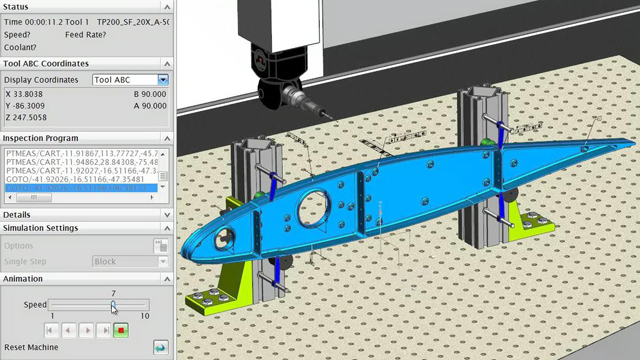This screenshot has width=640, height=360.
Task: Click the horizontal scrollbar left arrow
Action: pos(11,197)
